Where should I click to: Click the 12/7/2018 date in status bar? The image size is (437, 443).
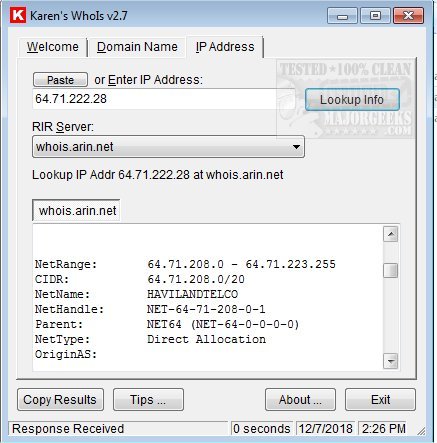325,429
